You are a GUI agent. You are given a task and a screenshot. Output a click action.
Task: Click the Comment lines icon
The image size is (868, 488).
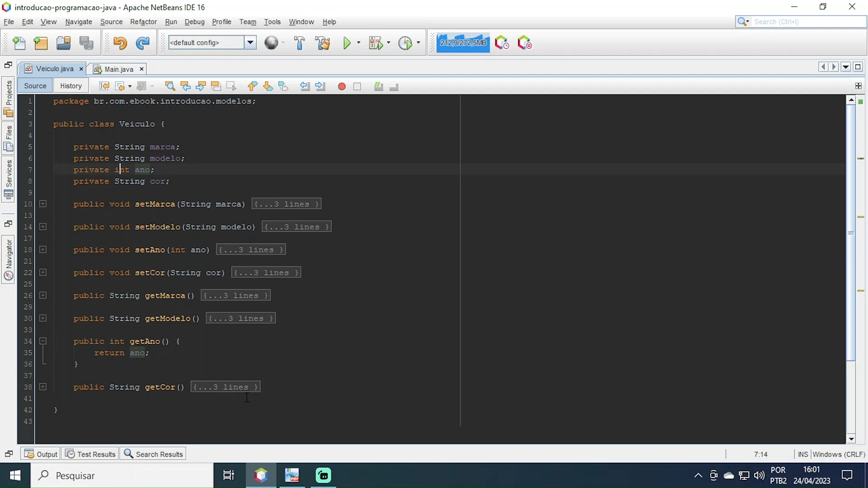coord(379,86)
